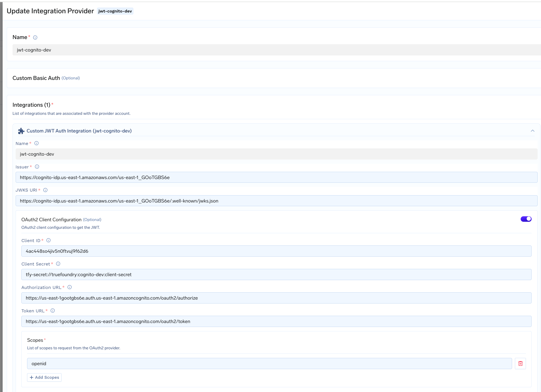Click into the Client Secret field
Viewport: 541px width, 392px height.
[x=276, y=274]
